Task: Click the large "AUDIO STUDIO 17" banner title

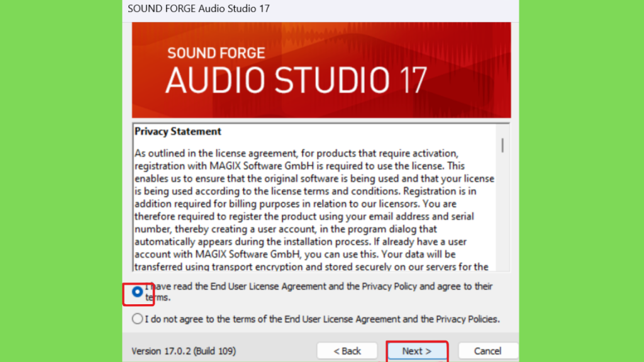Action: click(x=296, y=80)
